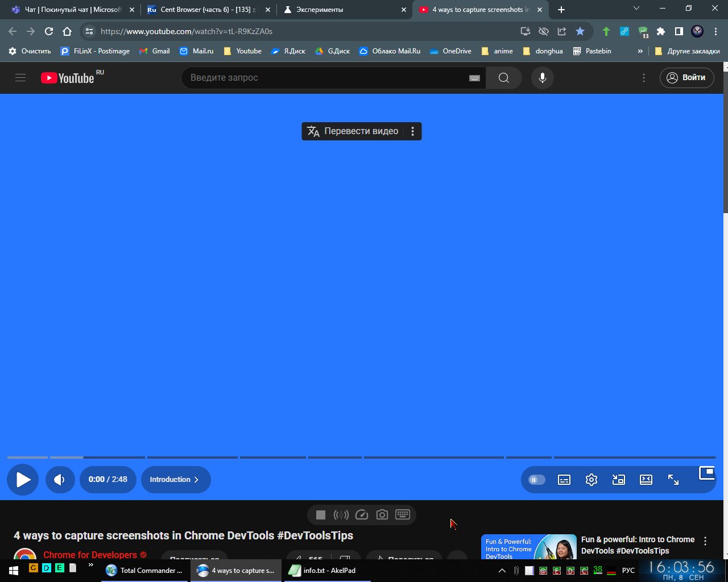Open the player settings gear

point(591,480)
